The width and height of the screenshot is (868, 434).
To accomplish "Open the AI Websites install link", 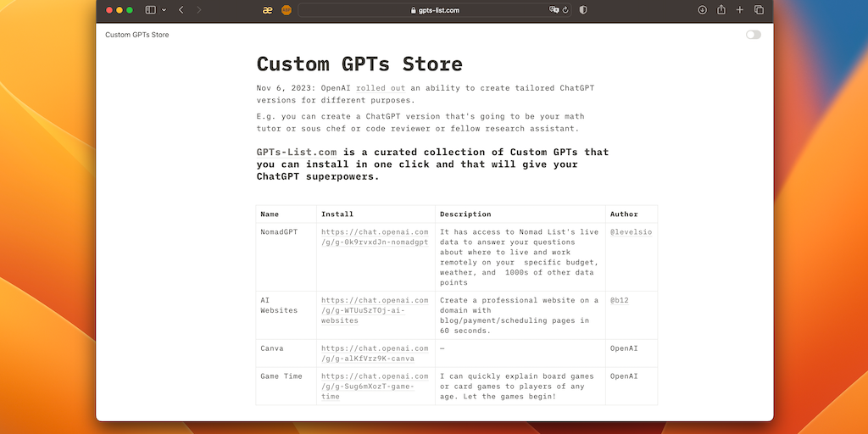I will tap(375, 310).
